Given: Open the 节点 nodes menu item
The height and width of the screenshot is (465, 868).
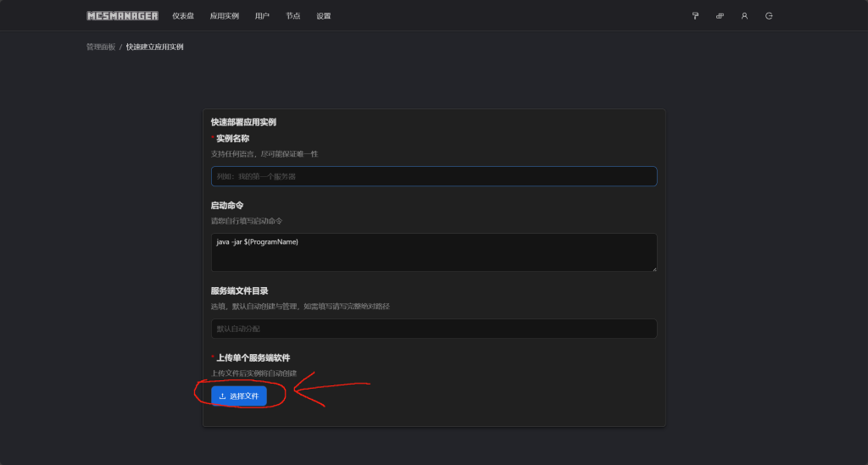Looking at the screenshot, I should click(x=292, y=16).
